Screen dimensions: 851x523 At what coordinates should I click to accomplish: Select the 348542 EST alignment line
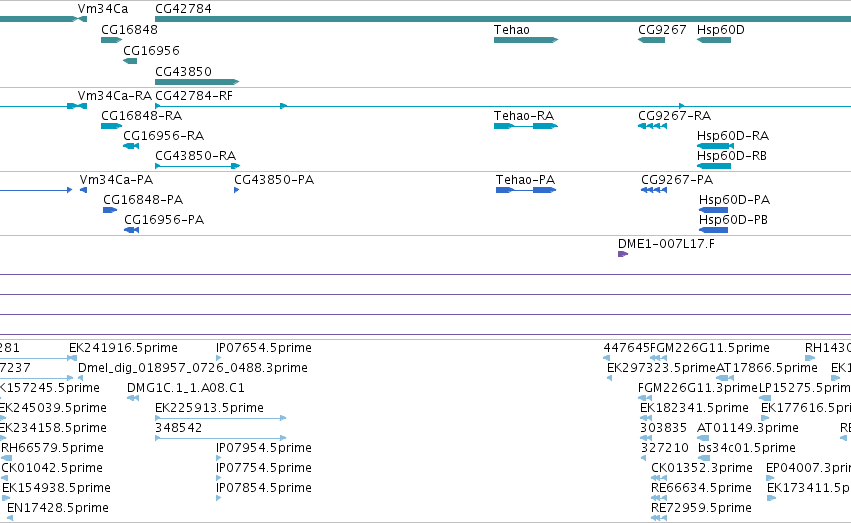[x=221, y=437]
